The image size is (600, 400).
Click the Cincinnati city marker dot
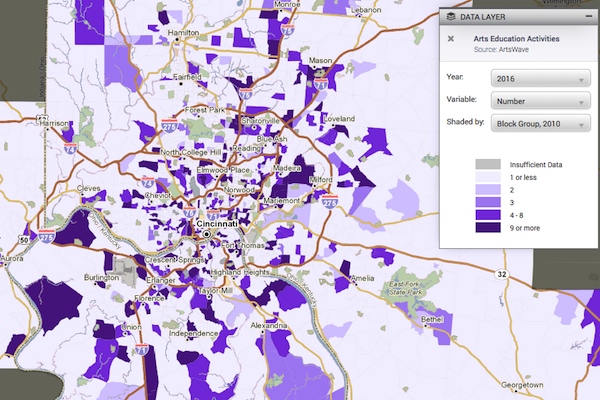coord(207,232)
